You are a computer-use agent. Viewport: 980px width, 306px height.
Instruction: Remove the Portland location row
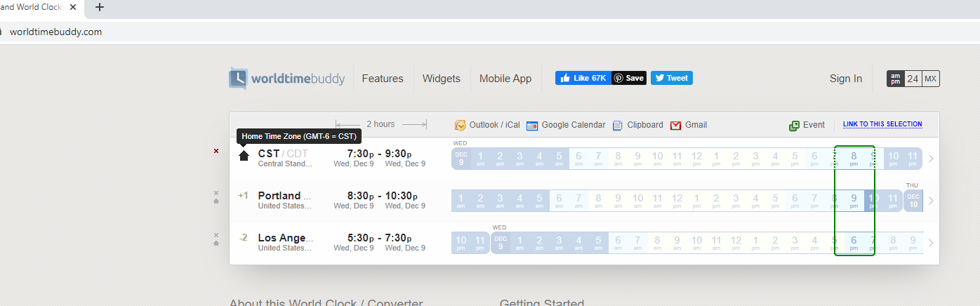coord(216,193)
